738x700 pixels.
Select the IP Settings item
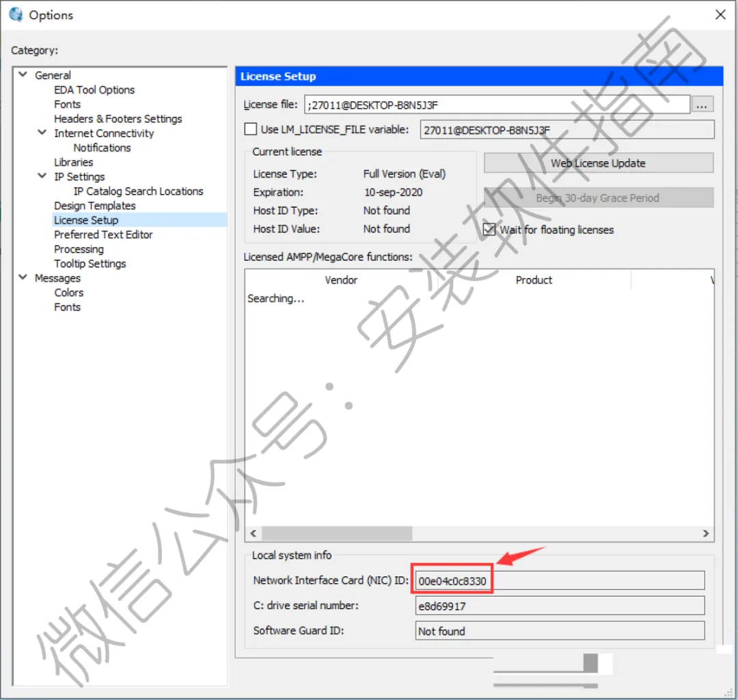coord(79,177)
